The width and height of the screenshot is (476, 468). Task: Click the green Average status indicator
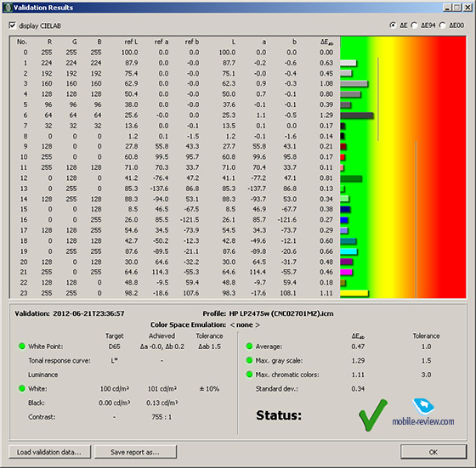pyautogui.click(x=249, y=346)
